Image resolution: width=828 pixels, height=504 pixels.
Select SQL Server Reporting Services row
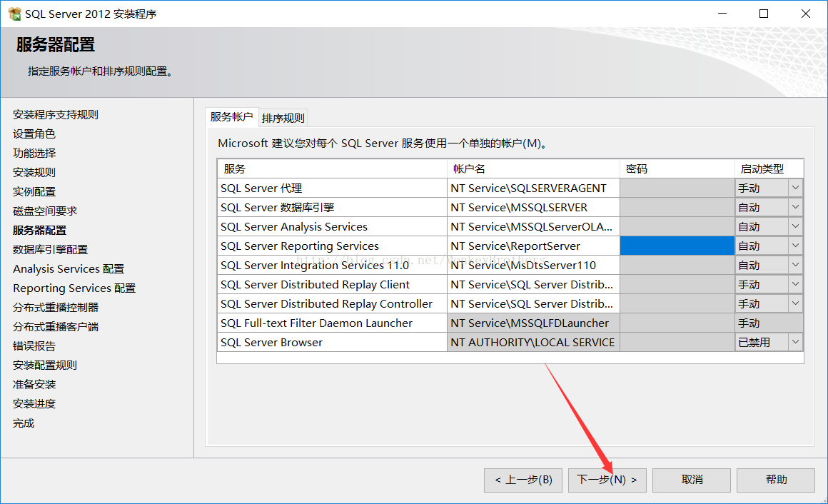click(x=332, y=246)
